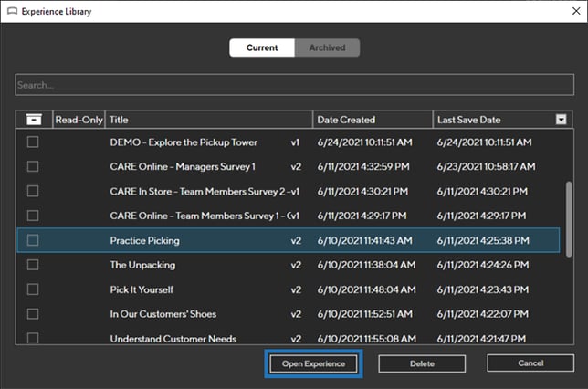Select 'DEMO - Explore the Pickup Tower' title
588x389 pixels.
click(184, 142)
